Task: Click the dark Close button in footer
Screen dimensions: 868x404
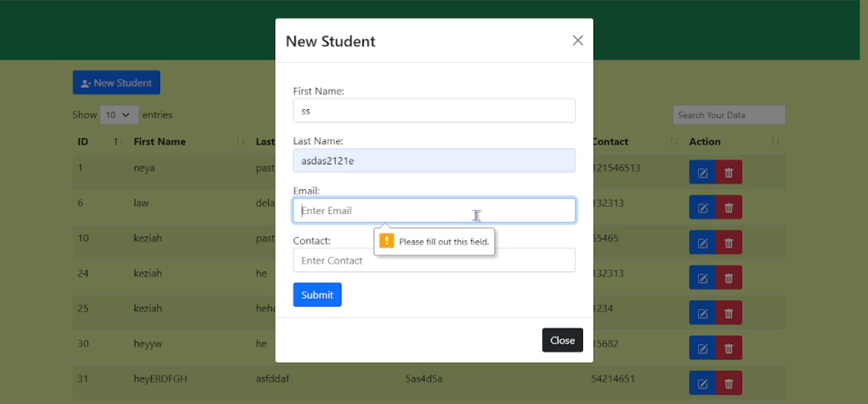Action: pyautogui.click(x=562, y=340)
